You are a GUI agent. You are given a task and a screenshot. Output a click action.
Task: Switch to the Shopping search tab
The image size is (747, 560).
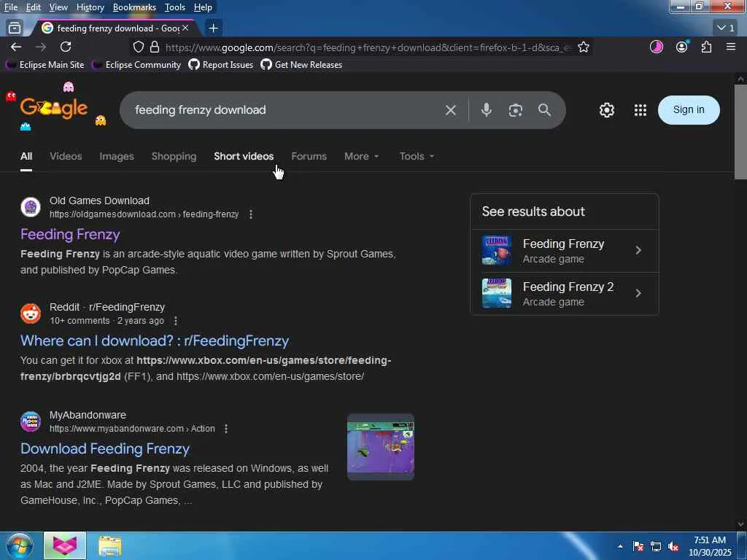coord(174,156)
